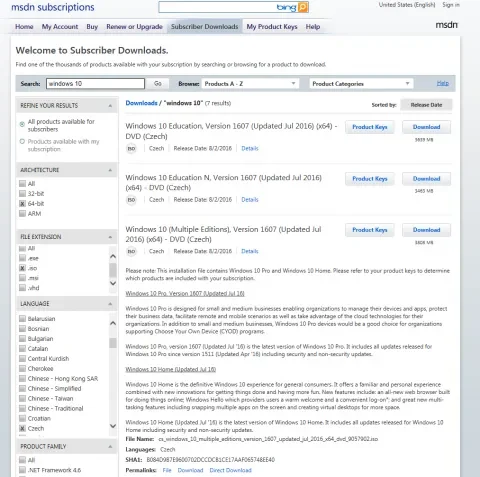This screenshot has width=480, height=477.
Task: Click the Windows 10 Pro Version 1607 heading
Action: (185, 294)
